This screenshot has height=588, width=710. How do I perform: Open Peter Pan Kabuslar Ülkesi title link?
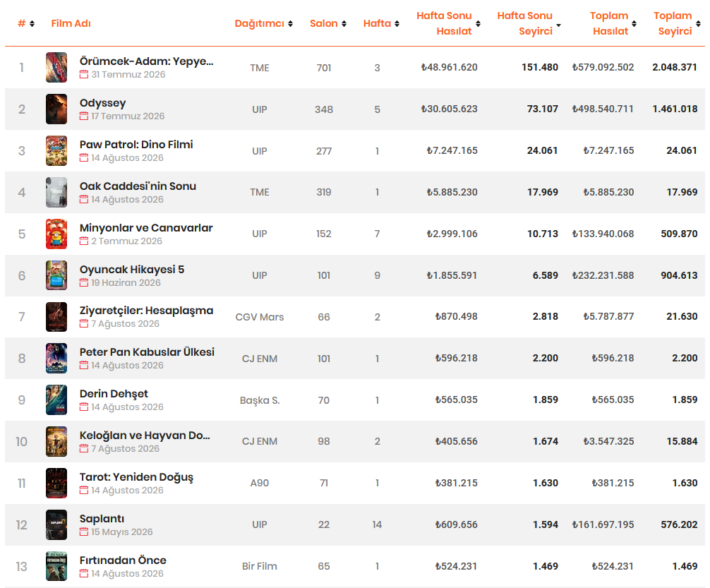point(147,352)
